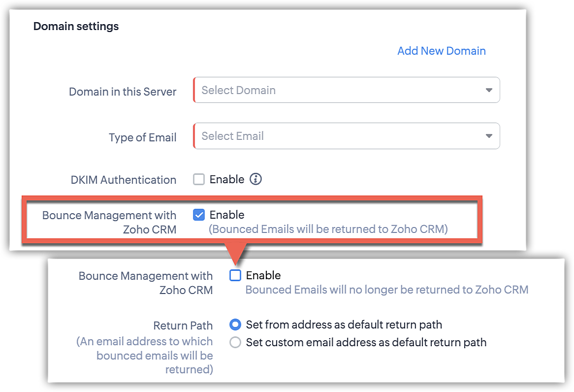This screenshot has height=392, width=574.
Task: Click the '(Bounced Emails will be returned to Zoho CRM)' hint
Action: tap(328, 229)
